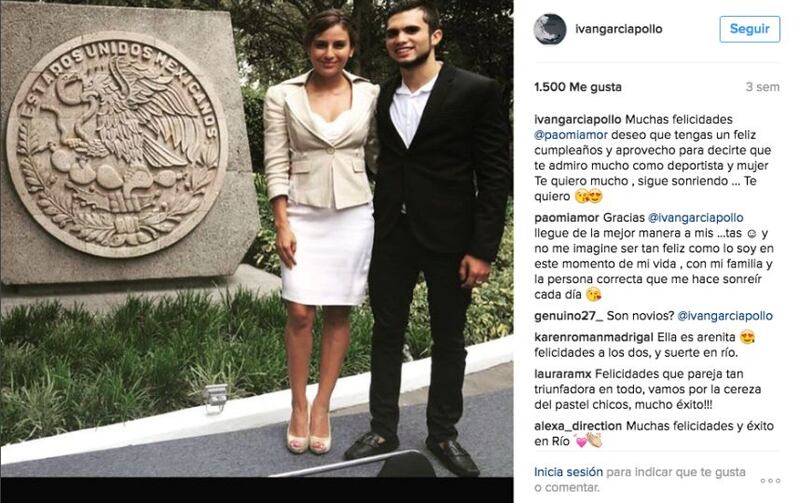800x503 pixels.
Task: Open commenter paomiamor's profile
Action: pyautogui.click(x=566, y=218)
